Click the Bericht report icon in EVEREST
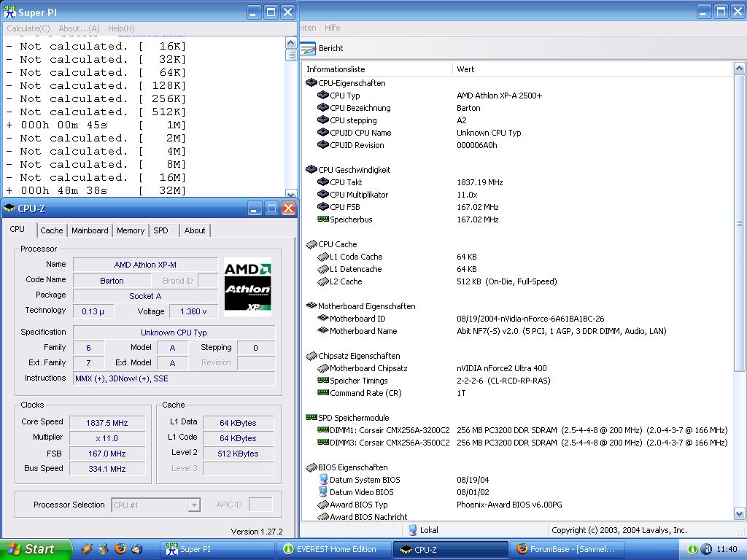This screenshot has width=747, height=560. coord(309,48)
